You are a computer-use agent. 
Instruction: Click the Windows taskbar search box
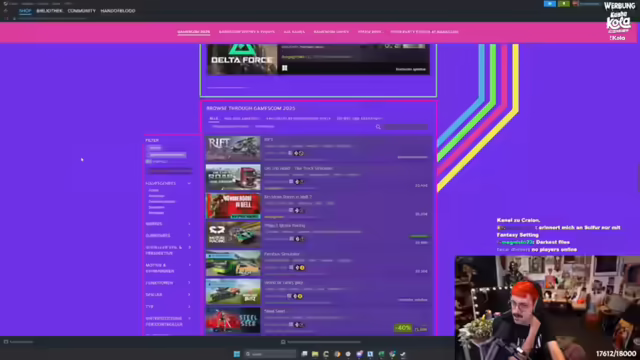click(x=270, y=354)
